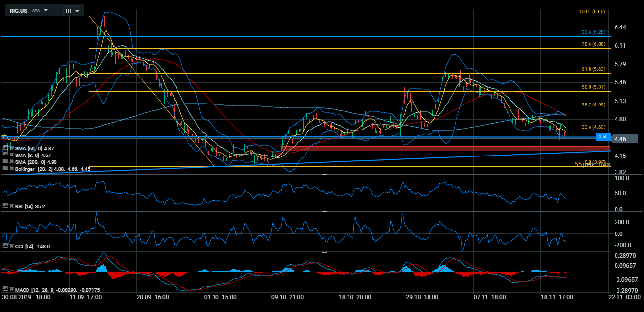Click the RIG.US symbol name
The width and height of the screenshot is (644, 312).
pos(19,10)
